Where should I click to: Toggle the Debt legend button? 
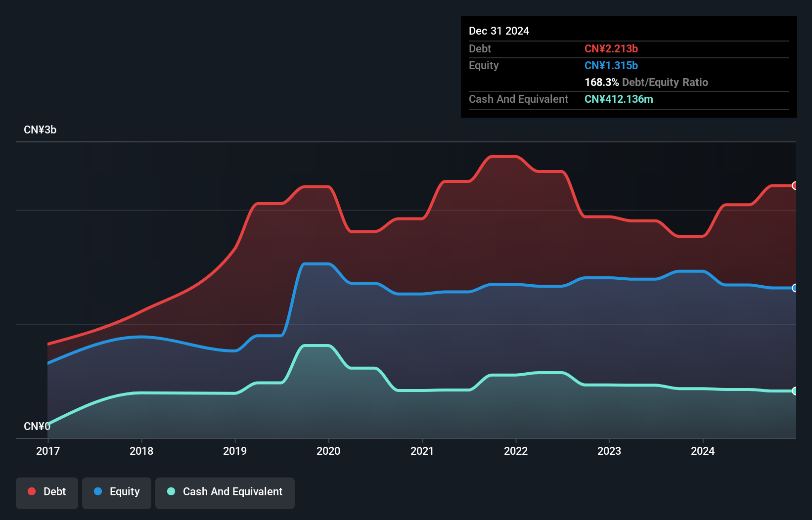coord(47,493)
